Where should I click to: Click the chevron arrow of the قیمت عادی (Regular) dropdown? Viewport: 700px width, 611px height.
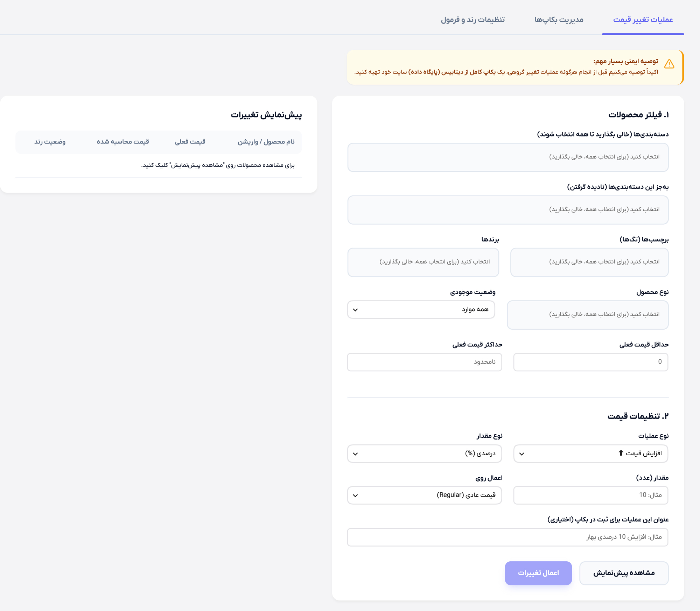click(355, 496)
